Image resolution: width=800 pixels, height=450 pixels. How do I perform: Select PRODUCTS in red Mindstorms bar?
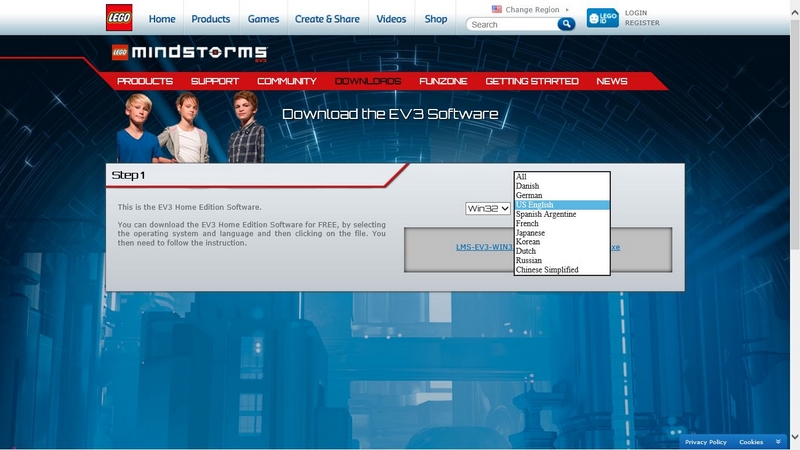coord(145,81)
